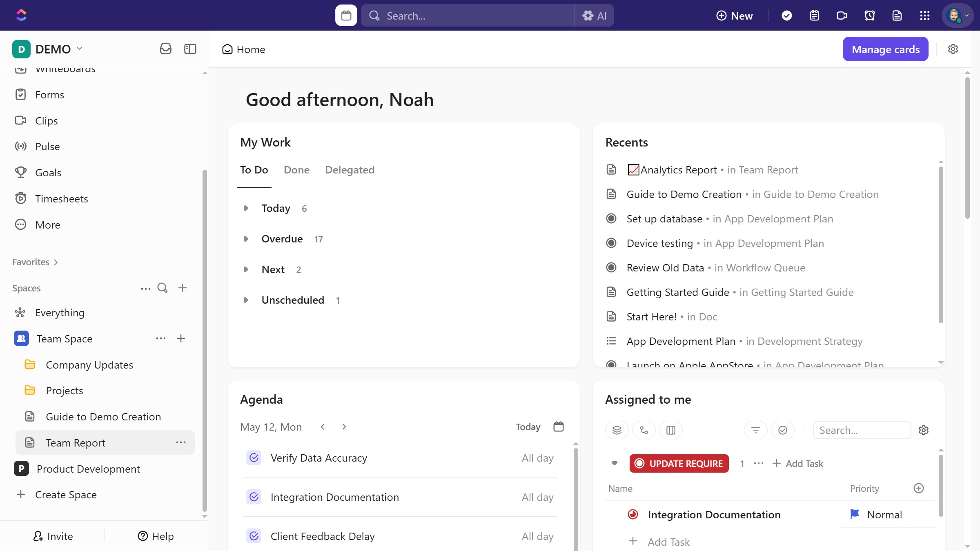This screenshot has width=980, height=551.
Task: Click the Assigned to me search field
Action: pos(862,430)
